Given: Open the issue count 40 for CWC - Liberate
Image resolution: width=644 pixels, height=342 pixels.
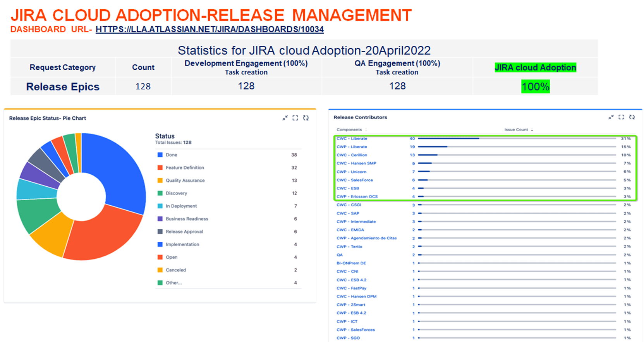Looking at the screenshot, I should 412,139.
